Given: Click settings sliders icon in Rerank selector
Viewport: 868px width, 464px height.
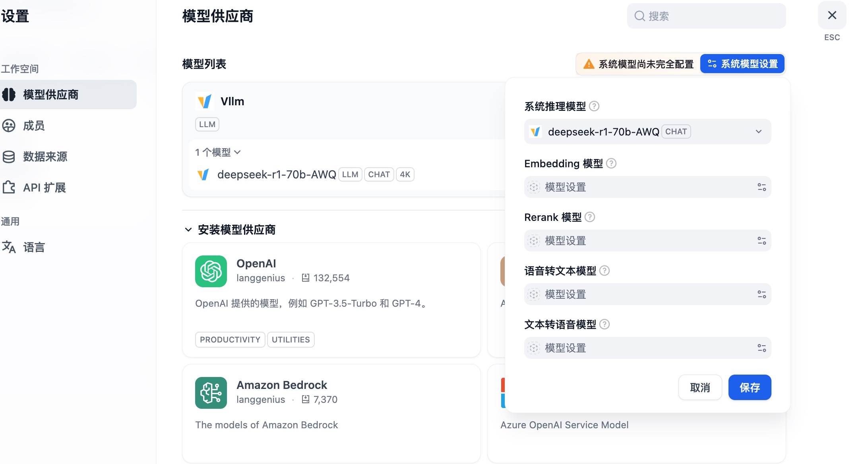Looking at the screenshot, I should (x=761, y=241).
